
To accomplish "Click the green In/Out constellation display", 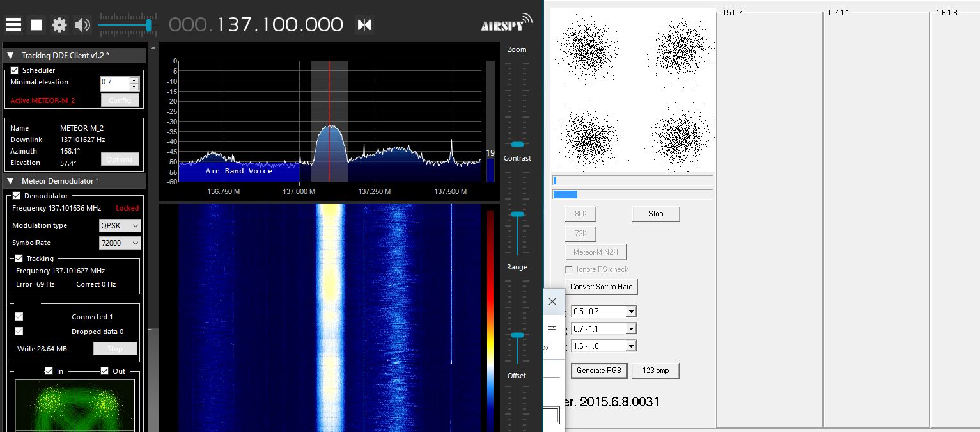I will click(75, 405).
